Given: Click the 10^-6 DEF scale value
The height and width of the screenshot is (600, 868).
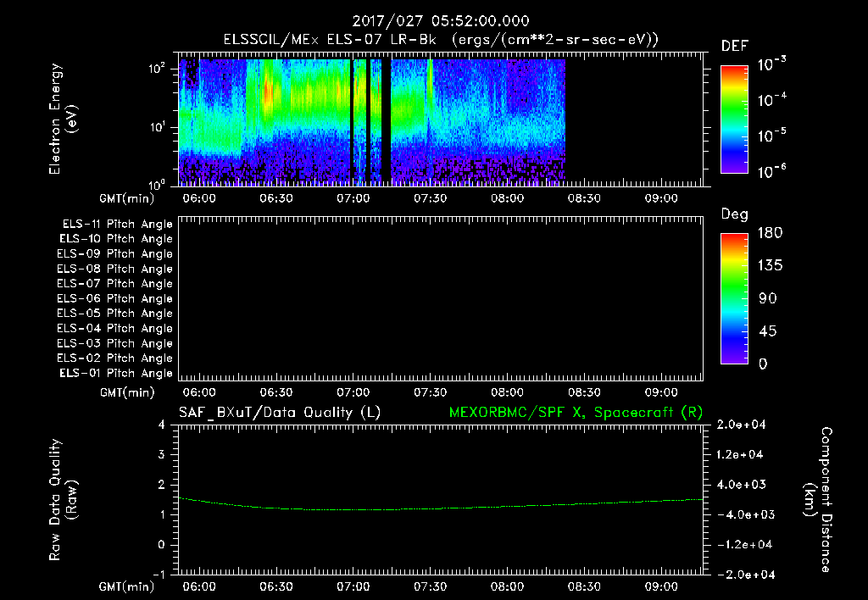Looking at the screenshot, I should click(x=771, y=171).
